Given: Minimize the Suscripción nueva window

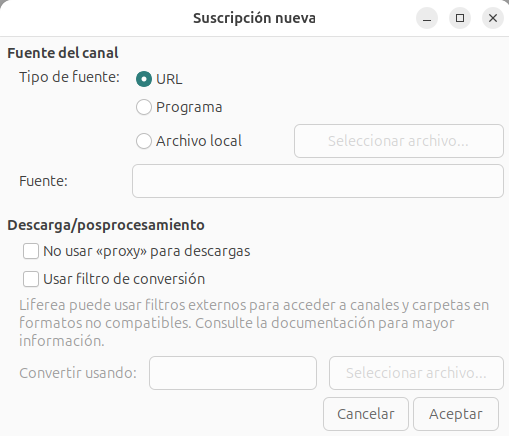Looking at the screenshot, I should [427, 18].
